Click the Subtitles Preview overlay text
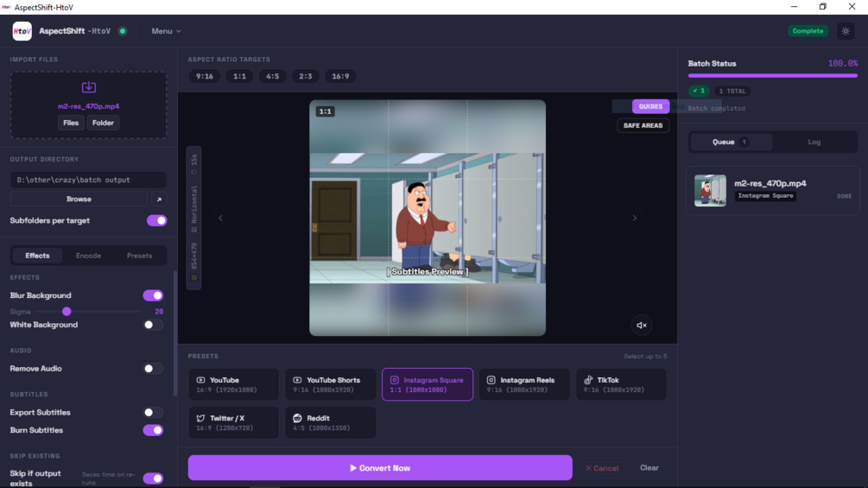This screenshot has height=488, width=868. 428,272
